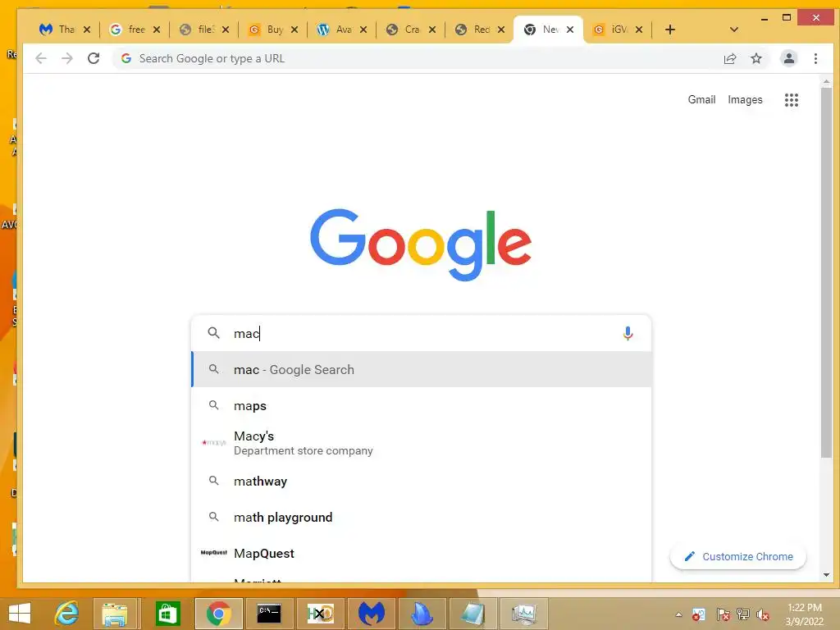Screen dimensions: 840x630
Task: Expand the tab search dropdown arrow
Action: pyautogui.click(x=734, y=30)
